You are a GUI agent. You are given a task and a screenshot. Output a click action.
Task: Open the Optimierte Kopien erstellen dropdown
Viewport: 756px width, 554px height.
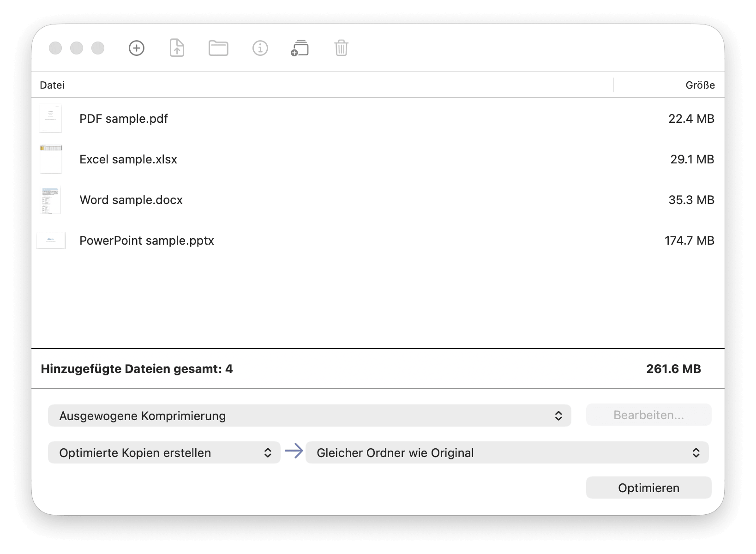pyautogui.click(x=164, y=452)
